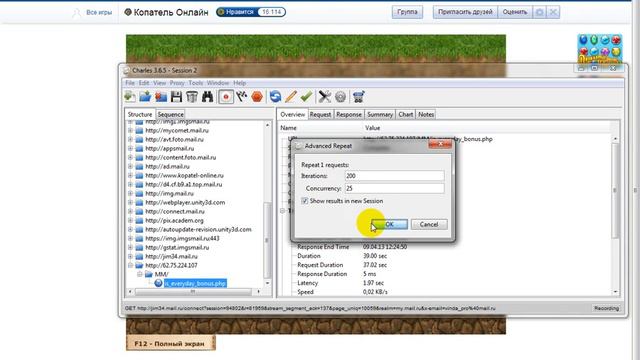This screenshot has width=640, height=360.
Task: Click the New Session toolbar icon
Action: coord(130,97)
